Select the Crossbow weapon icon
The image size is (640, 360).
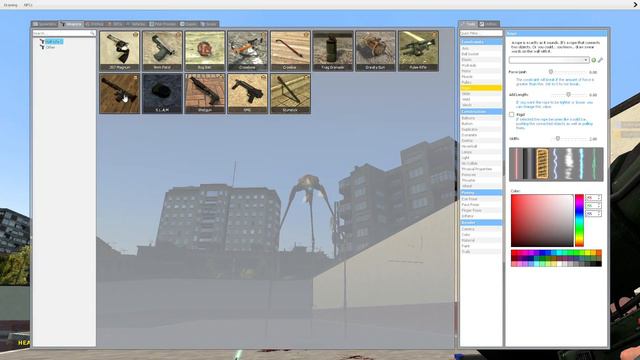click(247, 51)
